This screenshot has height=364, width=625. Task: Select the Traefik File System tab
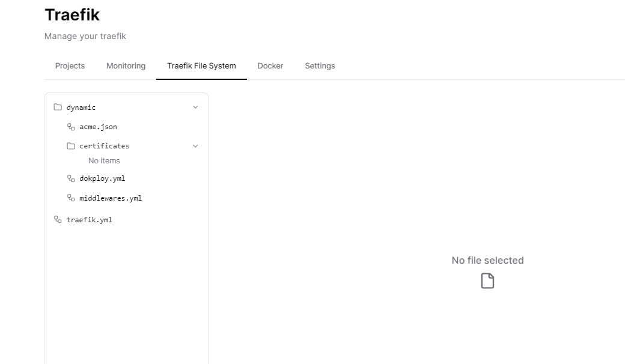(201, 65)
